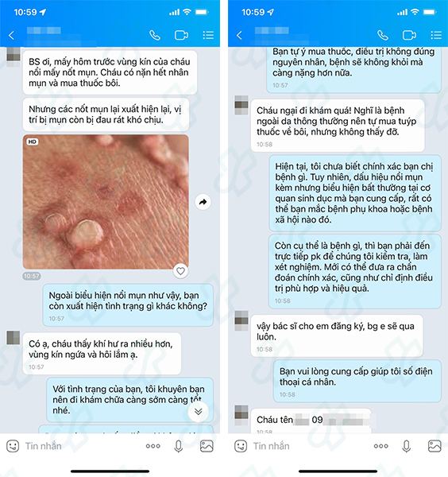Start video call in left chat header
This screenshot has height=477, width=448.
[x=181, y=35]
